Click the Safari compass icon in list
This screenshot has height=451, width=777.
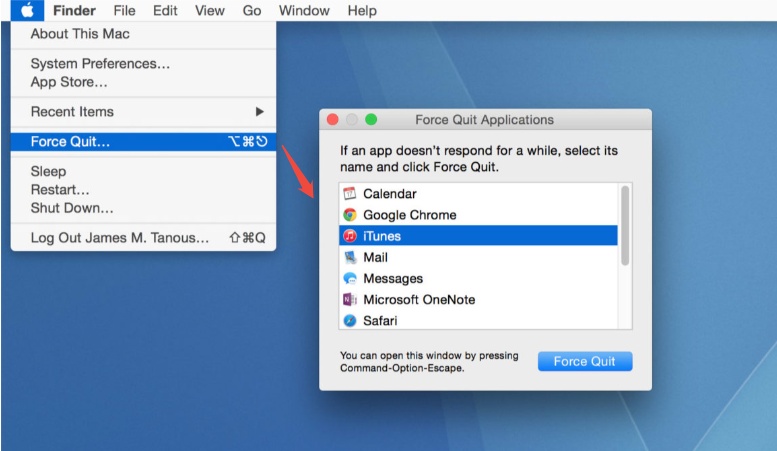click(x=350, y=321)
